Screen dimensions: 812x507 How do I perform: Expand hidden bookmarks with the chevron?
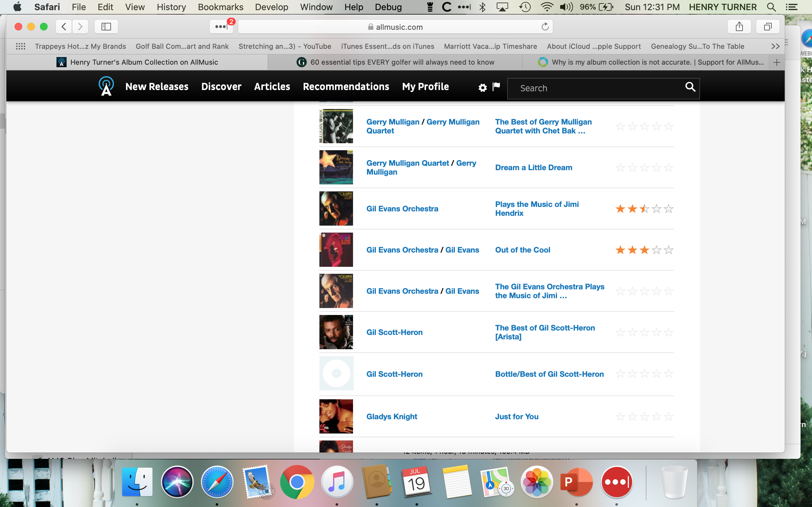[x=775, y=46]
